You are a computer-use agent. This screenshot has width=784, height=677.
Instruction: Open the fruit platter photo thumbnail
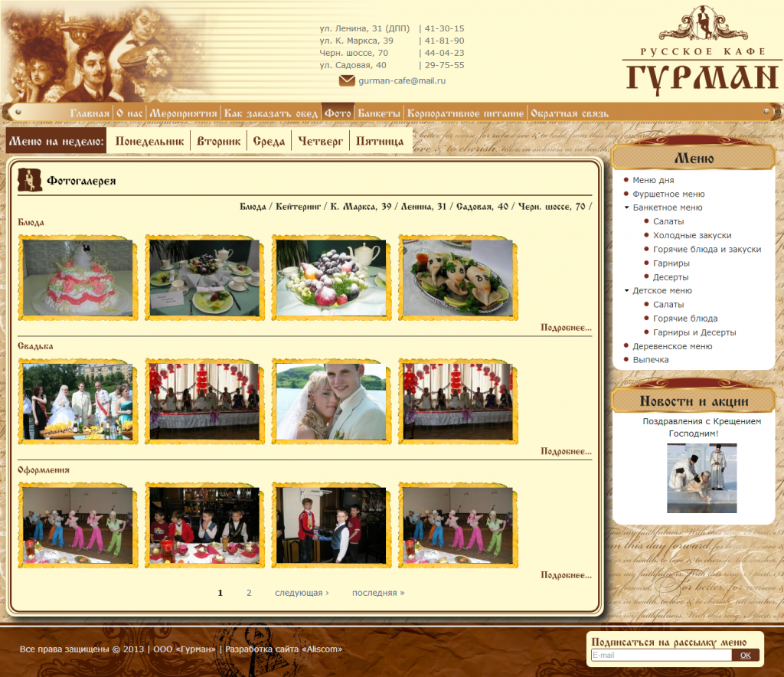click(x=332, y=277)
